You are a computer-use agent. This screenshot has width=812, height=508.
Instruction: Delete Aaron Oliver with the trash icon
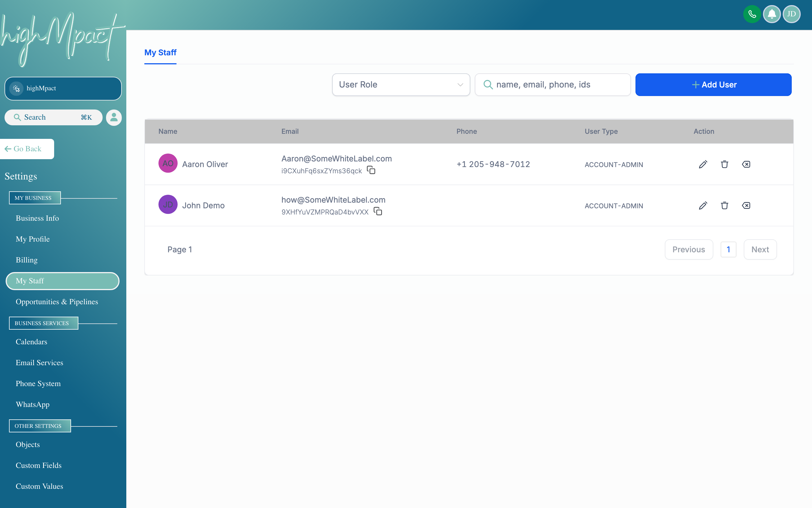724,164
